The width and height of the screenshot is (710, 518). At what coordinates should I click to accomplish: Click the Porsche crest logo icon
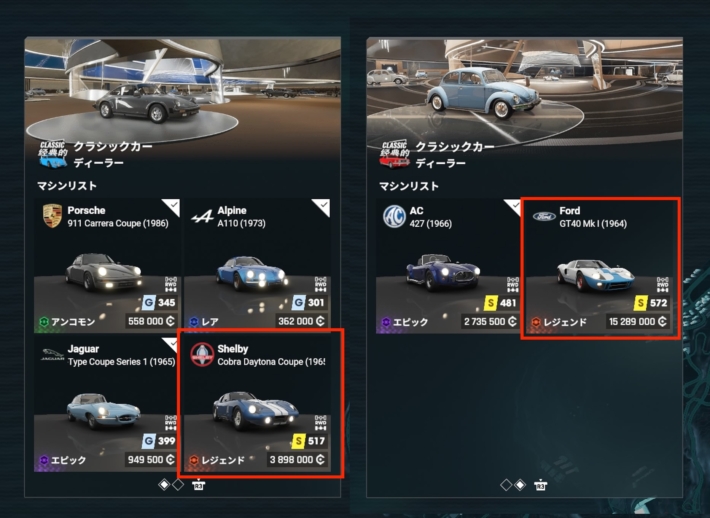click(52, 216)
